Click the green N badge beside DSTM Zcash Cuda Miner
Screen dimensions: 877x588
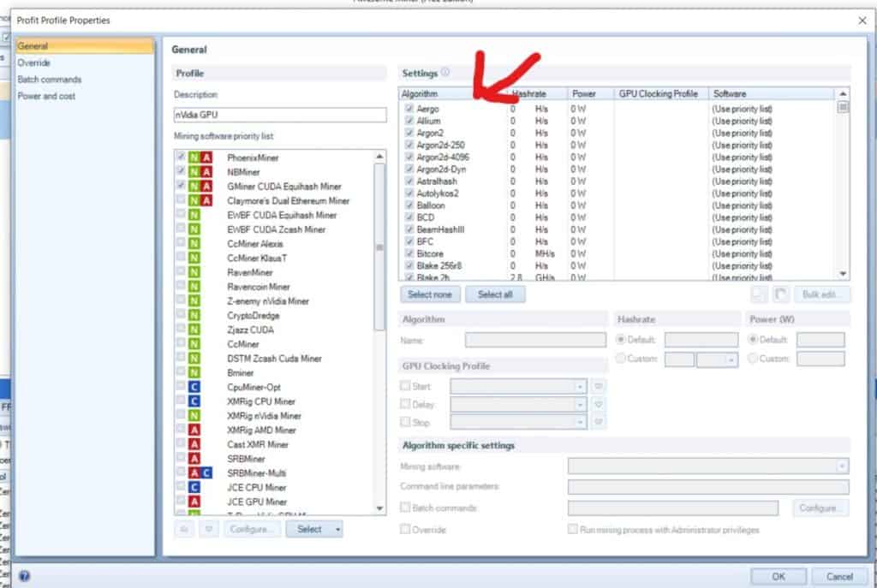click(x=194, y=359)
